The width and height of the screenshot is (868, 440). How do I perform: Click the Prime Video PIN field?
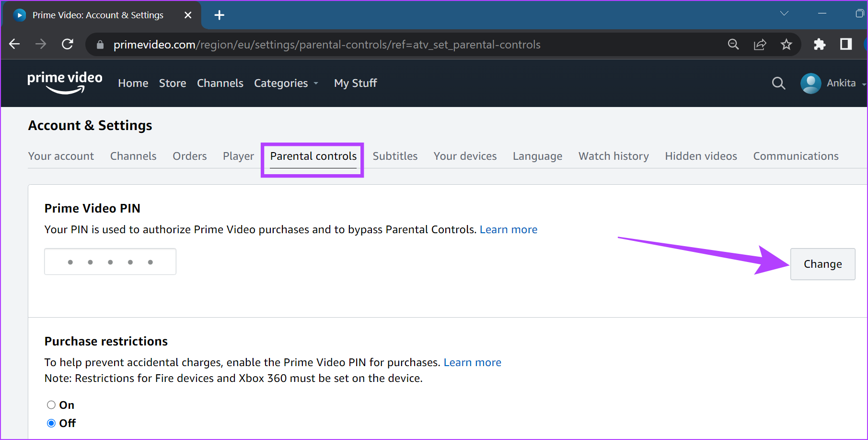coord(110,262)
